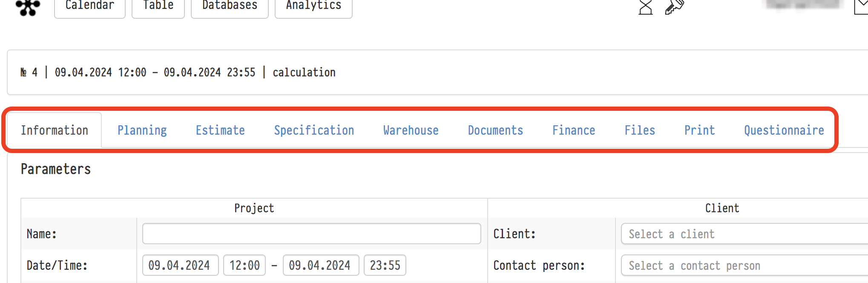Open the Documents tab
This screenshot has height=283, width=868.
(495, 130)
